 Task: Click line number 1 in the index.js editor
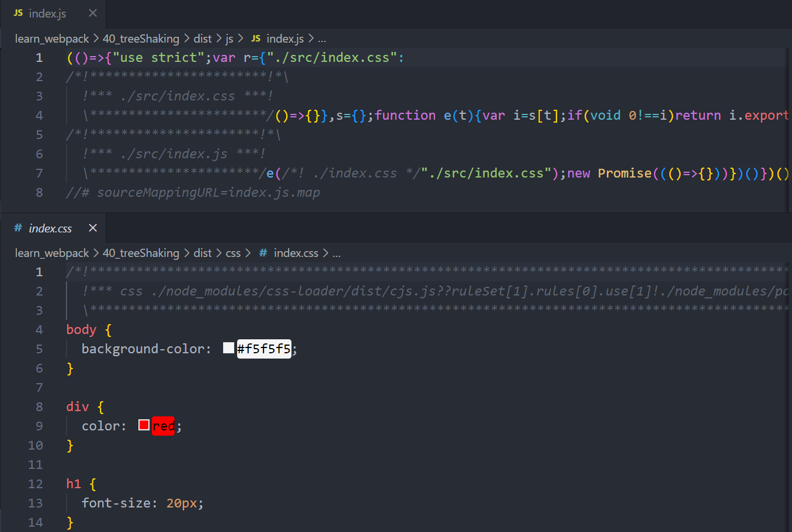point(39,57)
